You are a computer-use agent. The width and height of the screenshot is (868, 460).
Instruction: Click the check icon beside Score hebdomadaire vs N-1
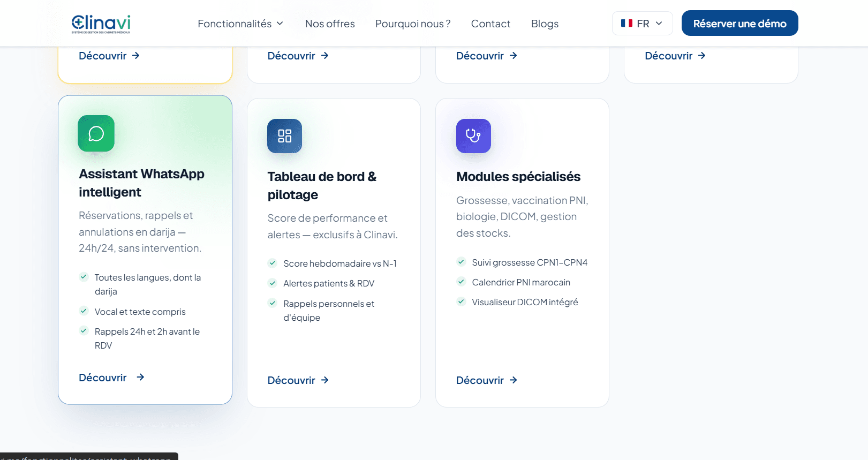pyautogui.click(x=273, y=263)
